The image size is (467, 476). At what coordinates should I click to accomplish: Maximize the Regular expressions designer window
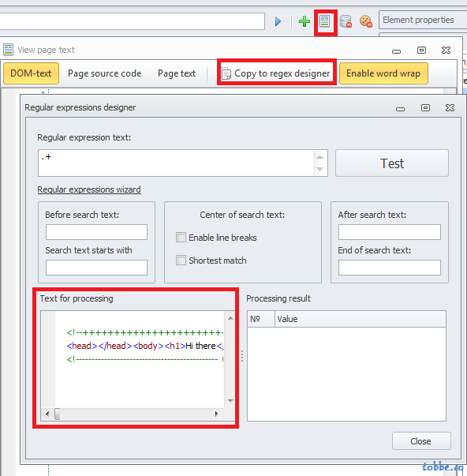click(x=425, y=108)
